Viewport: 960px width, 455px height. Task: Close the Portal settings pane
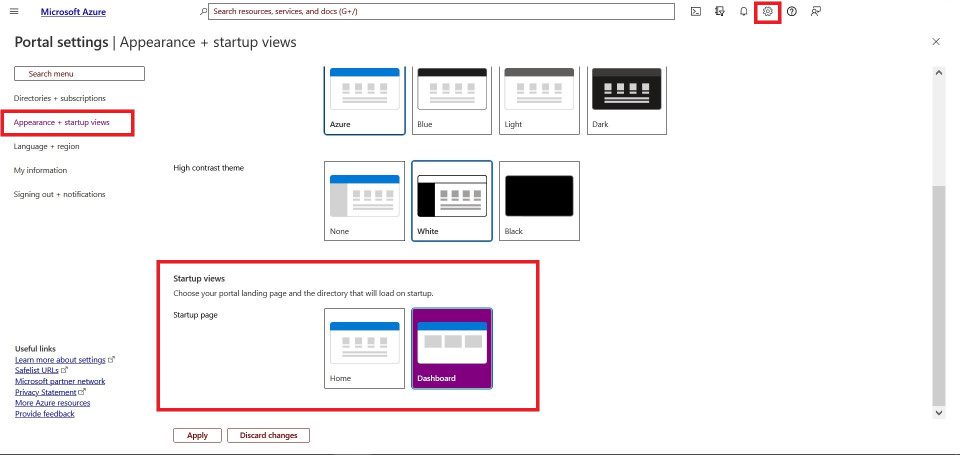pos(936,42)
